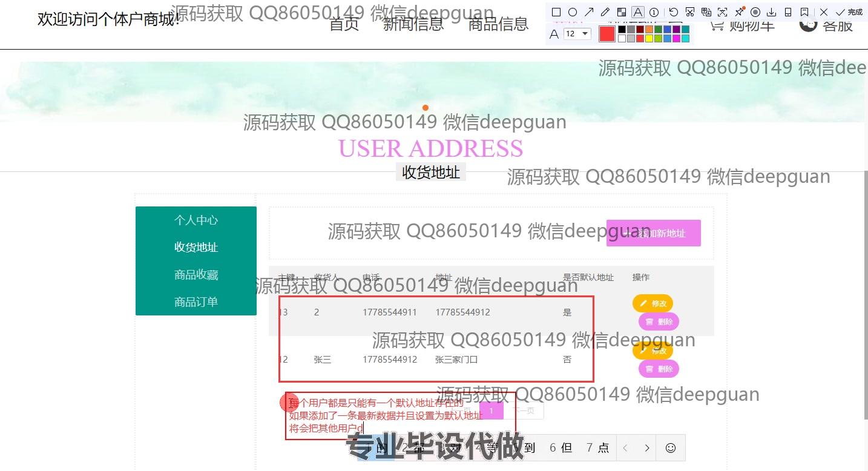
Task: Click the phone icon in screenshot toolbar
Action: coord(788,12)
